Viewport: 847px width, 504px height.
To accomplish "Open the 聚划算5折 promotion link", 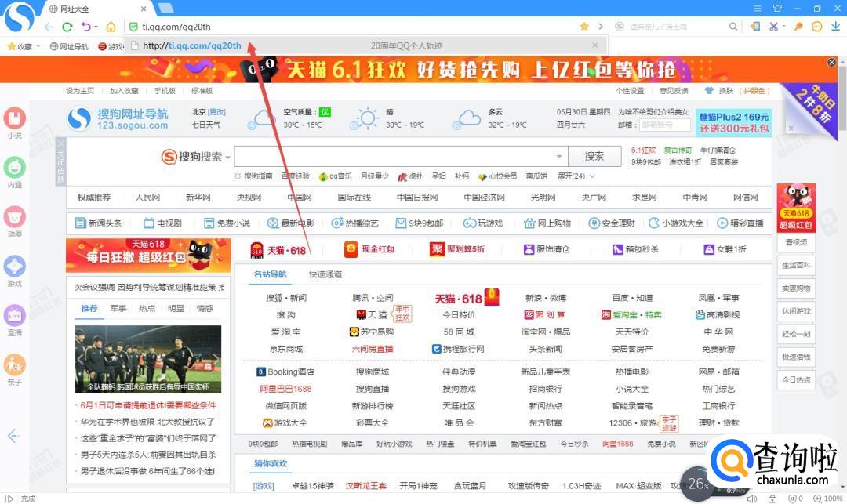I will coord(457,248).
